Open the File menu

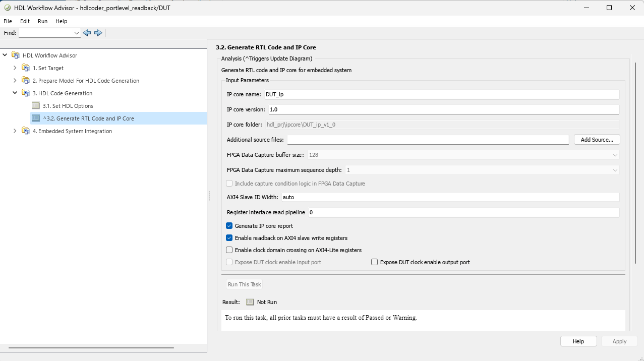coord(8,21)
